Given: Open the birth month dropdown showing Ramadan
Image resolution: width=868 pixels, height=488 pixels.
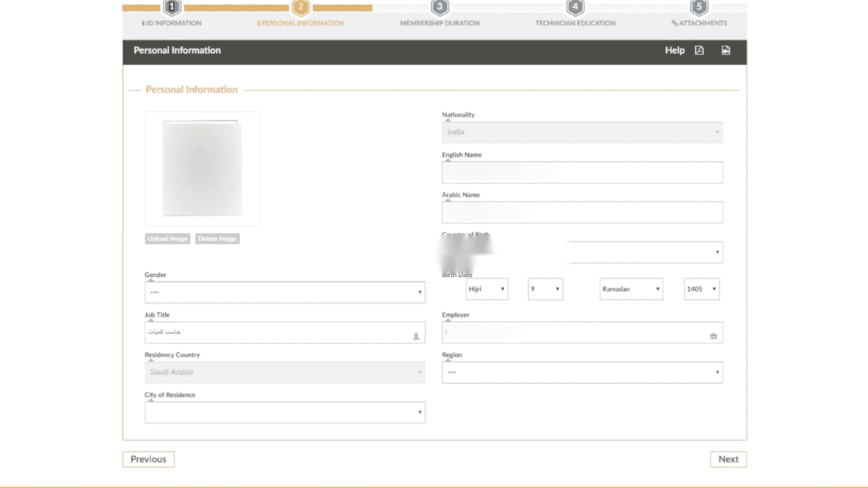Looking at the screenshot, I should (x=631, y=289).
